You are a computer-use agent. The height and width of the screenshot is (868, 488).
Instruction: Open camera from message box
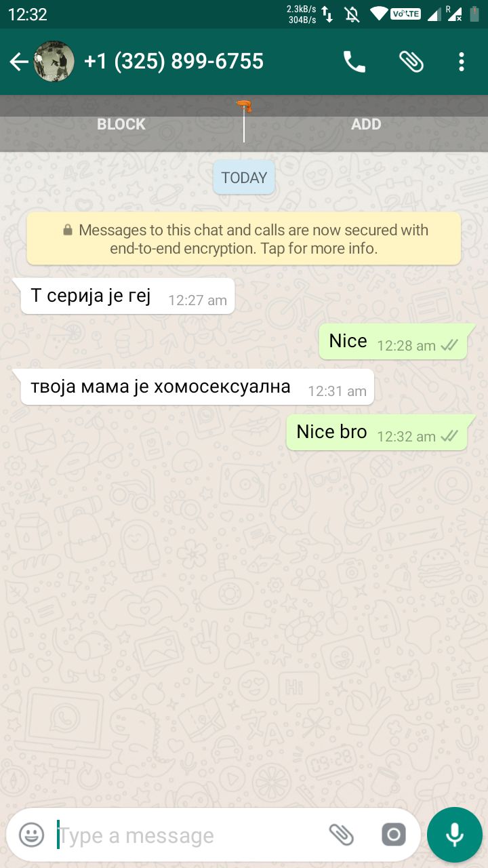[x=393, y=835]
